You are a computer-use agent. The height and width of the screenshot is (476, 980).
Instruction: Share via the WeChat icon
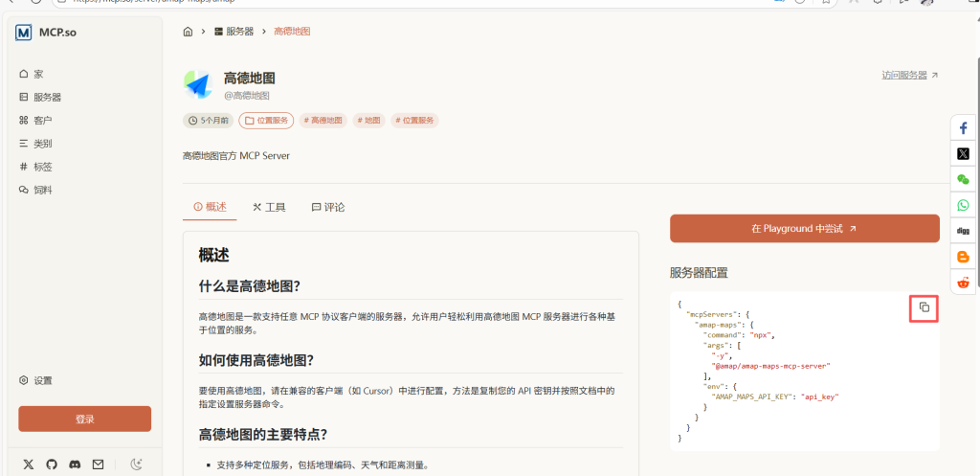[963, 179]
